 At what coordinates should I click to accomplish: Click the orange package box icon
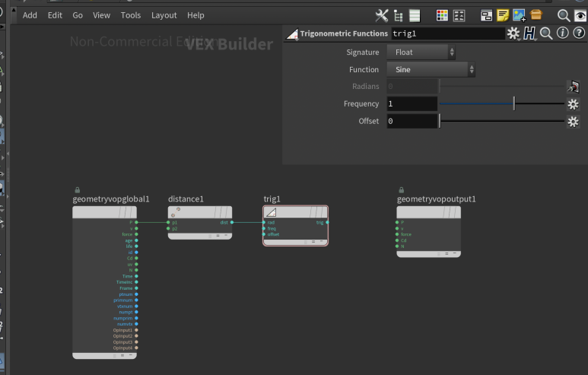pos(536,14)
